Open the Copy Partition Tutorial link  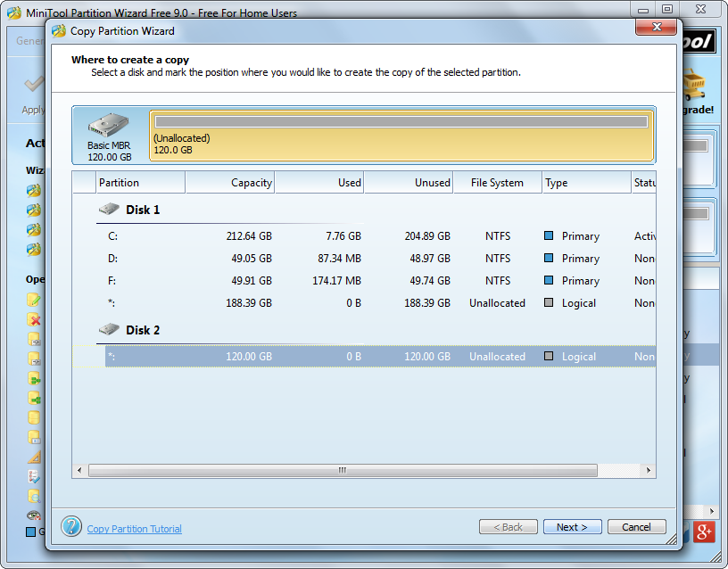(x=134, y=529)
